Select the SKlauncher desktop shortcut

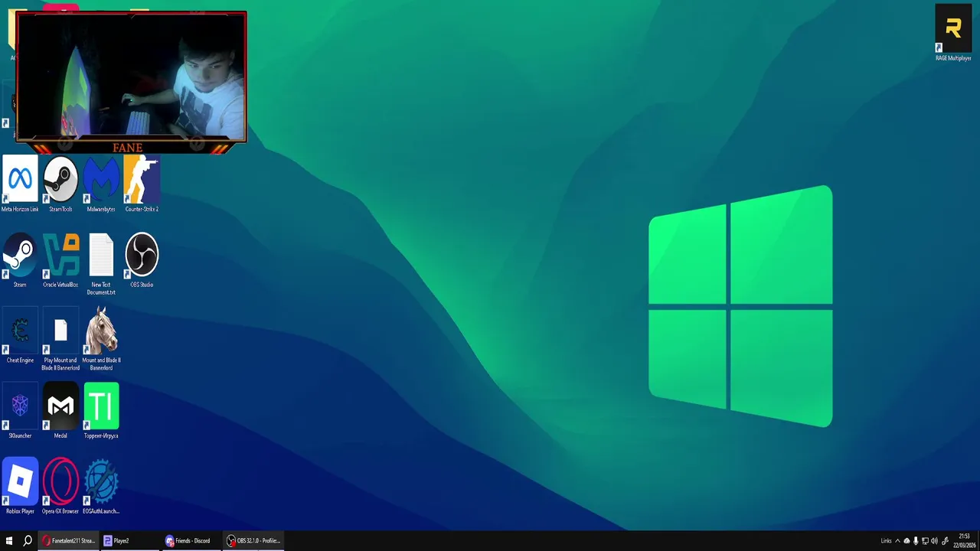tap(20, 411)
